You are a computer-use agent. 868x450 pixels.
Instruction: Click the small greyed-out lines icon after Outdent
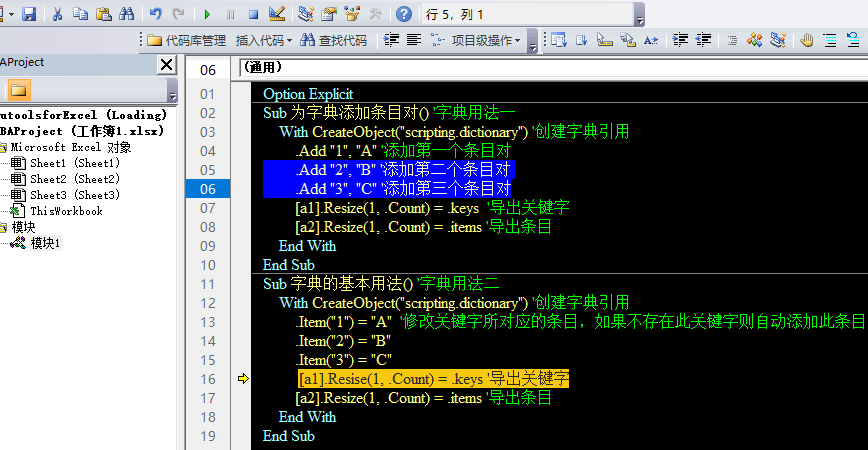732,40
